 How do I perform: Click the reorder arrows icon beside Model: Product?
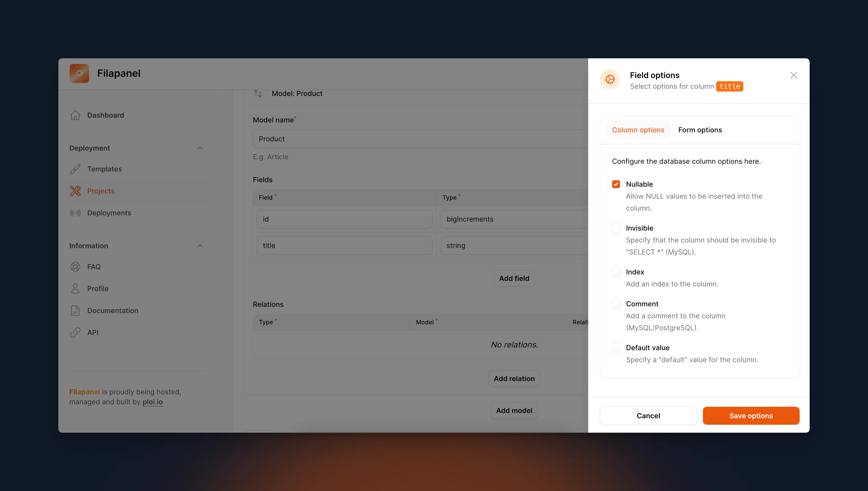tap(258, 93)
